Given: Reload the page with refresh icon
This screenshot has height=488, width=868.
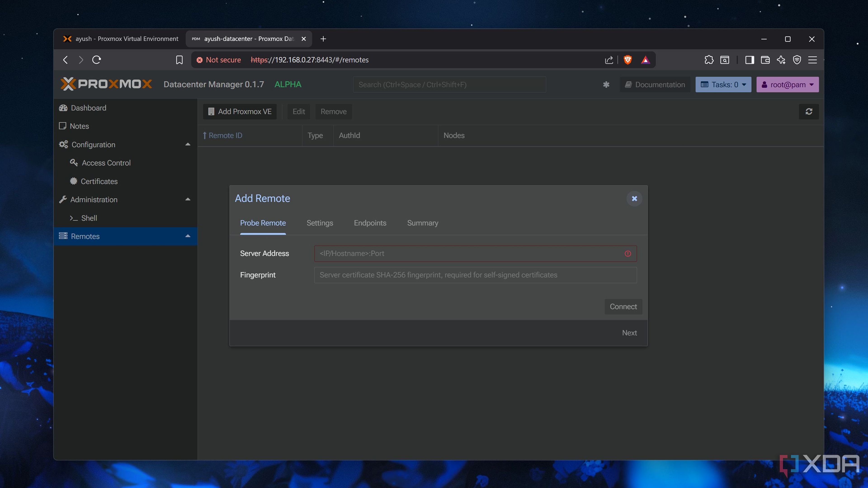Looking at the screenshot, I should coord(97,60).
